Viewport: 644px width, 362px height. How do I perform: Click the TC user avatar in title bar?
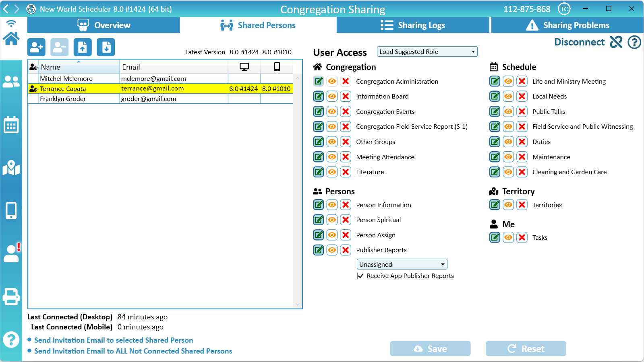click(564, 9)
